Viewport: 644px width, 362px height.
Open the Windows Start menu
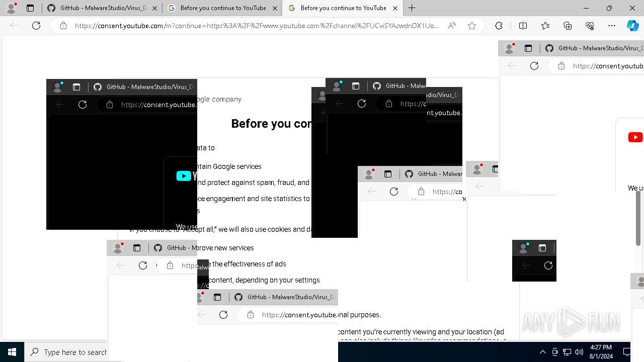tap(12, 352)
